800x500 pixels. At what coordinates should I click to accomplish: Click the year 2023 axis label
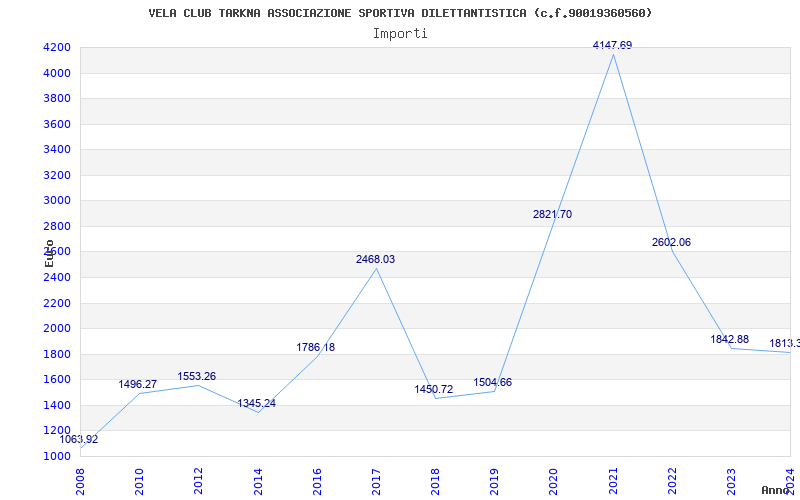pyautogui.click(x=732, y=482)
